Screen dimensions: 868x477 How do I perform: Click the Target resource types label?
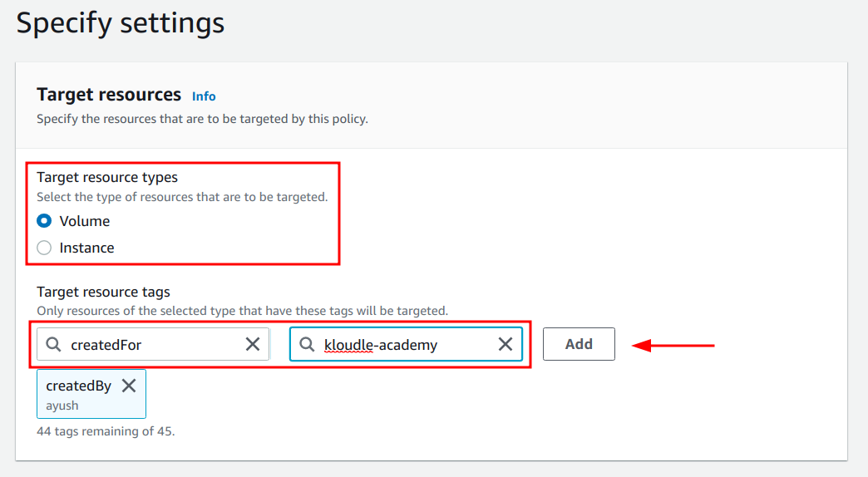point(107,177)
